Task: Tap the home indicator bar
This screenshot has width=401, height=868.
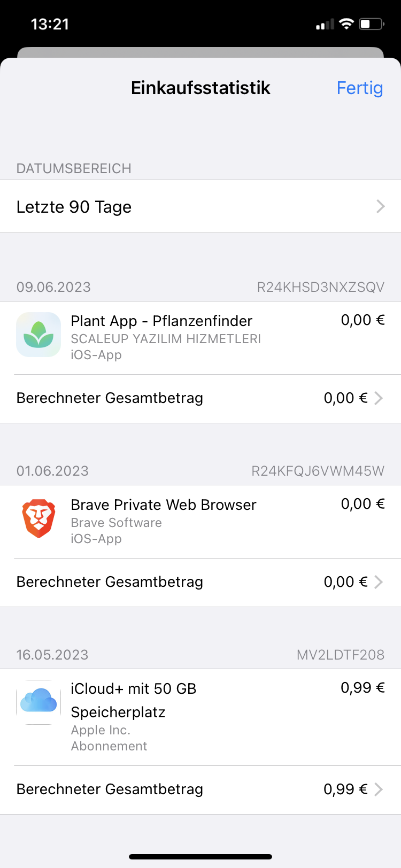Action: pyautogui.click(x=200, y=857)
